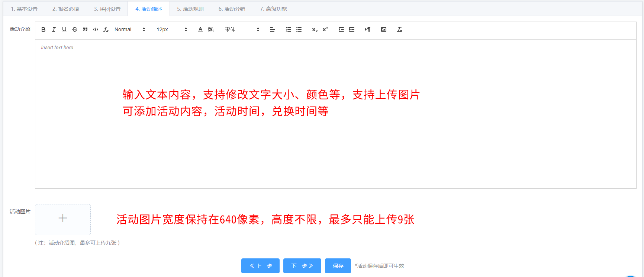644x277 pixels.
Task: Toggle the bulleted list
Action: click(x=299, y=29)
